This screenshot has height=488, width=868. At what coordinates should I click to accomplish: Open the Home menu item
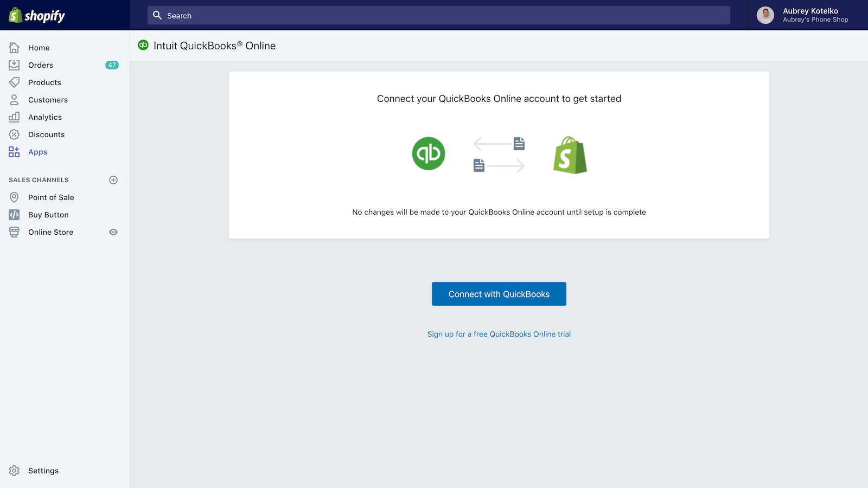39,48
